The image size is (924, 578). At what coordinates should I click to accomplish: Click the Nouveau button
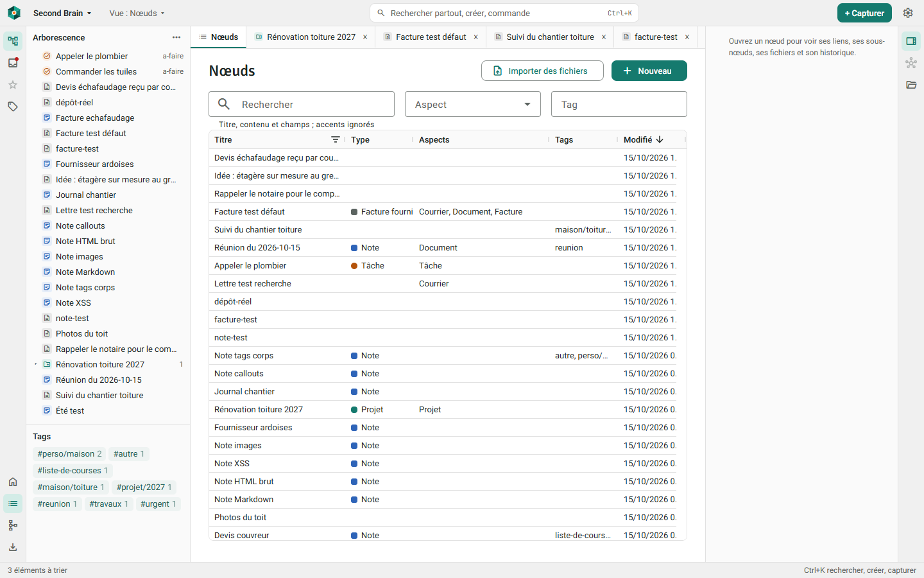[x=649, y=71]
